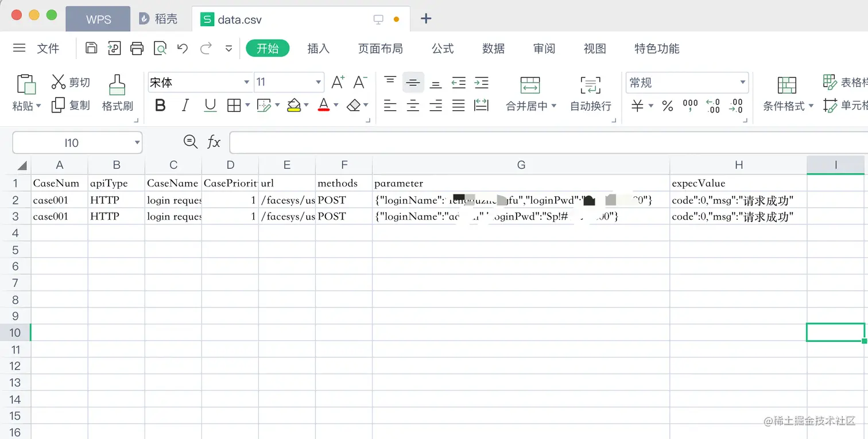Click the I10 name box field
868x439 pixels.
click(x=77, y=142)
